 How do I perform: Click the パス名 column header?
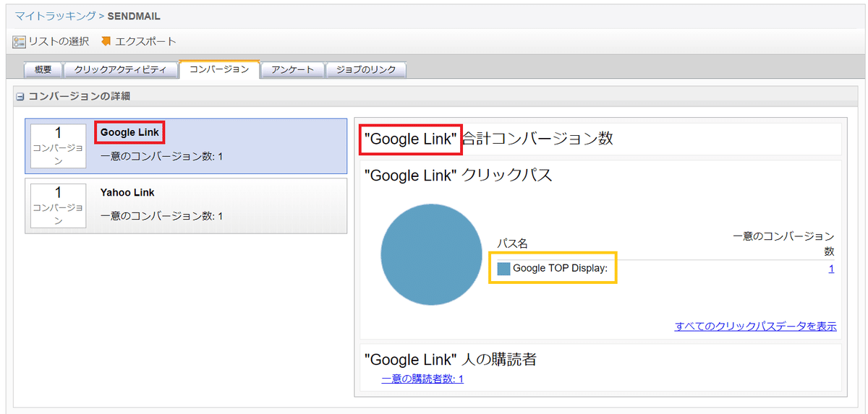pos(512,243)
